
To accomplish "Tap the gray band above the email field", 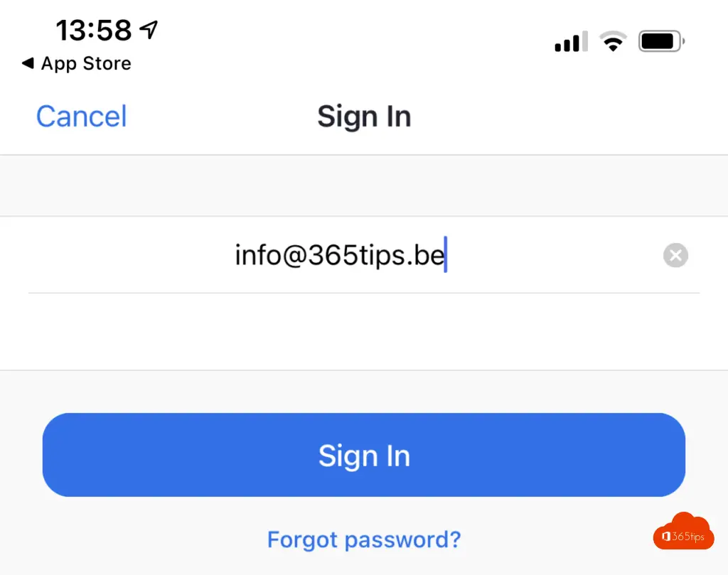I will coord(364,186).
